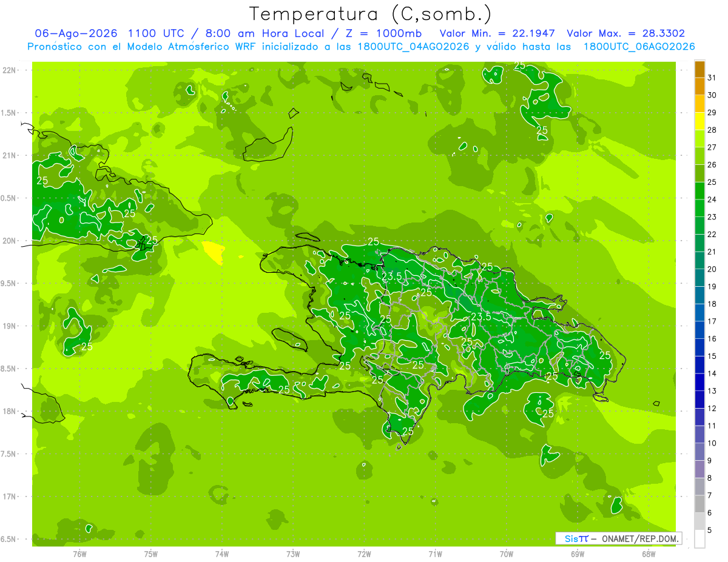
Task: Click the yellow warm patch near 74W 20N
Action: click(x=214, y=252)
